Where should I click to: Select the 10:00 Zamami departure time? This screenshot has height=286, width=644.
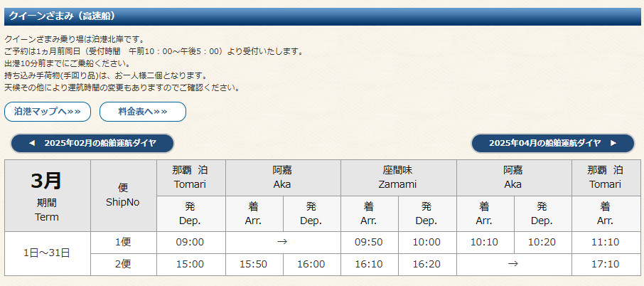tap(427, 243)
